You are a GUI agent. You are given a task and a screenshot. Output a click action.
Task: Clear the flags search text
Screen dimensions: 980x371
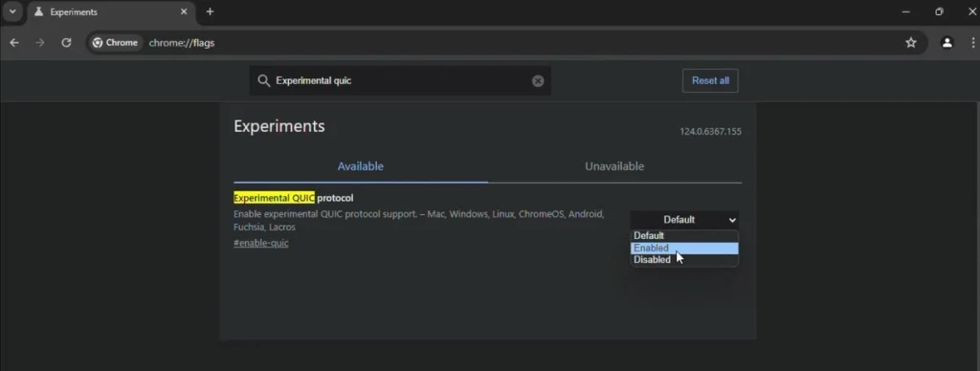pyautogui.click(x=538, y=80)
